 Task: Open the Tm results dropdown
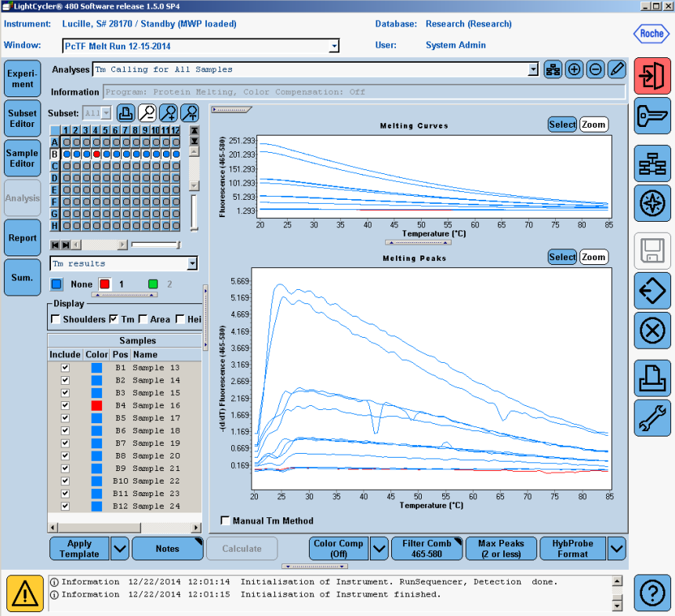tap(193, 264)
